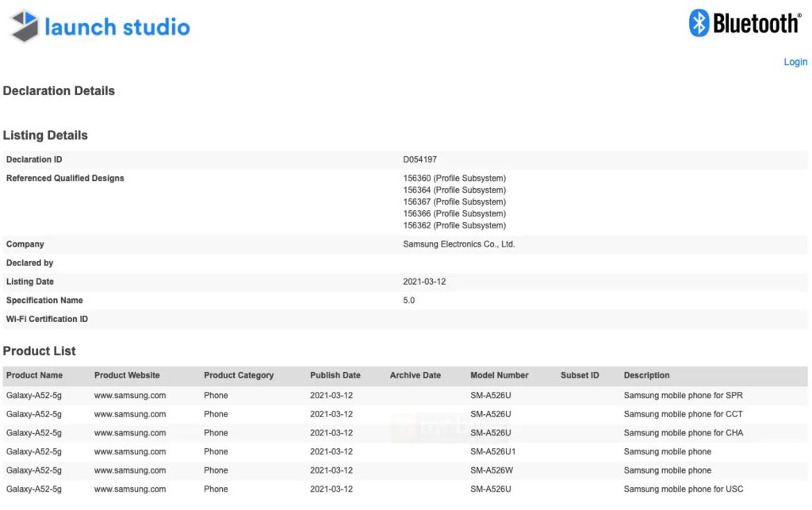
Task: Select the Archive Date column header
Action: pos(415,375)
